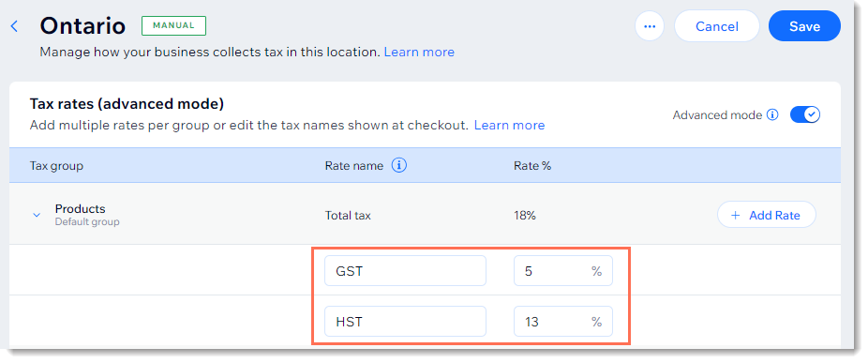This screenshot has width=868, height=363.
Task: Click the Cancel button
Action: (717, 26)
